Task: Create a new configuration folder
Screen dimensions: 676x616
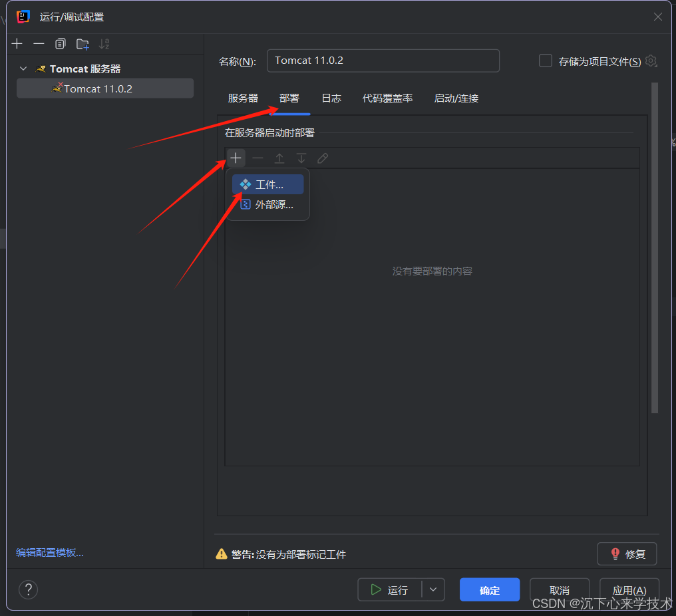Action: tap(83, 44)
